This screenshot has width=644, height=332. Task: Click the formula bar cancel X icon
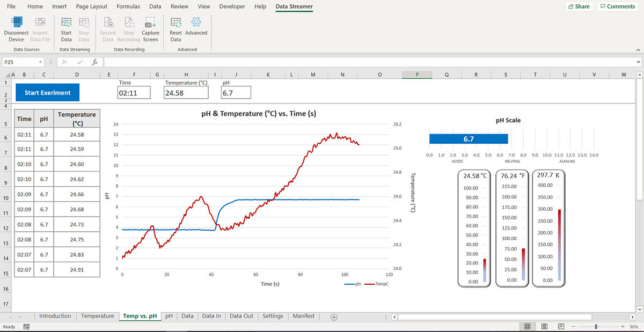point(64,62)
